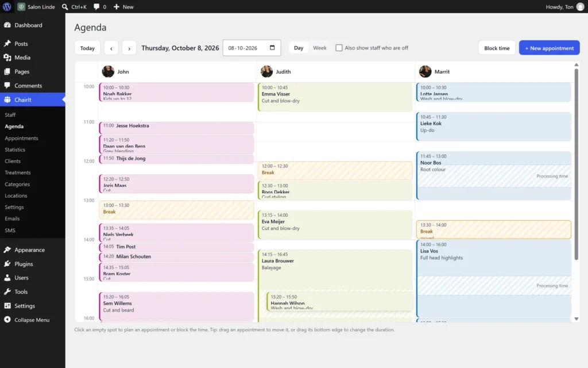Screen dimensions: 588x368
Task: Click the date input field 08-10-2026
Action: tap(252, 48)
